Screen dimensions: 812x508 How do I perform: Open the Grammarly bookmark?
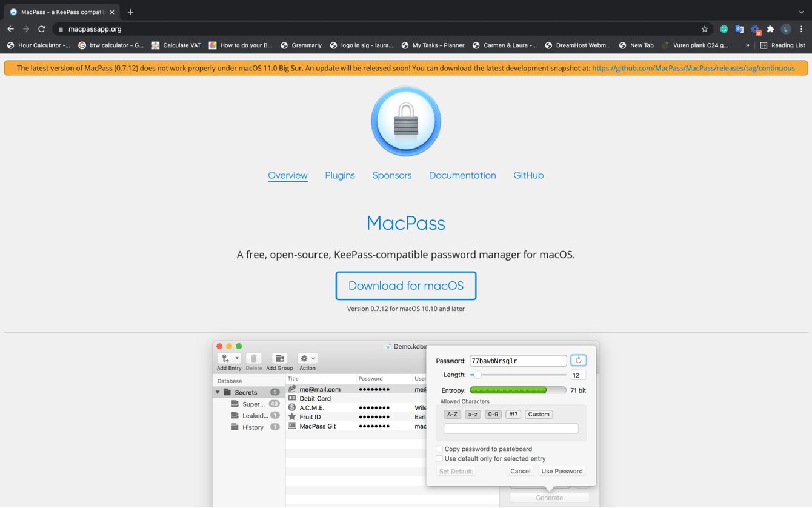(x=301, y=45)
